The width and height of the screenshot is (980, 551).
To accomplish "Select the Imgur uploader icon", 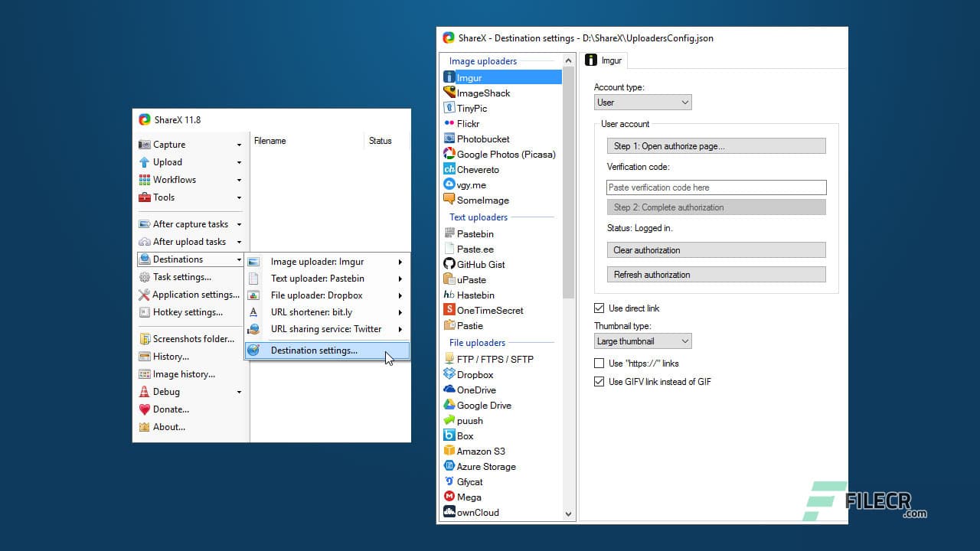I will click(x=449, y=77).
